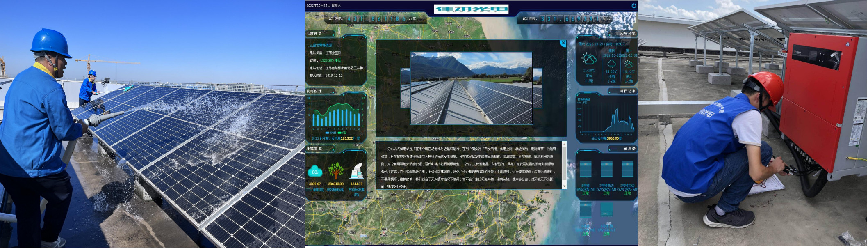Click the 小雨 rain weather icon
Viewport: 868px width, 248px height.
coord(611,64)
